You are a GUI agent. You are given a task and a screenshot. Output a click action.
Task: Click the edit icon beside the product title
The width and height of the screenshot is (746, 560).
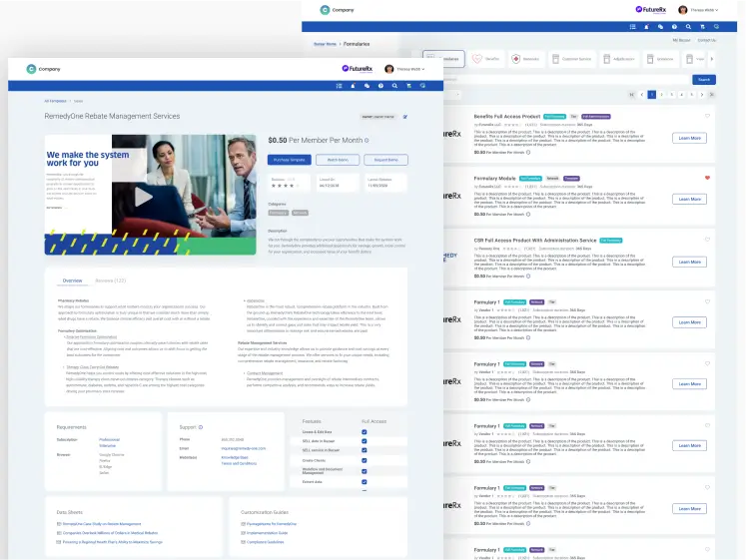click(405, 117)
